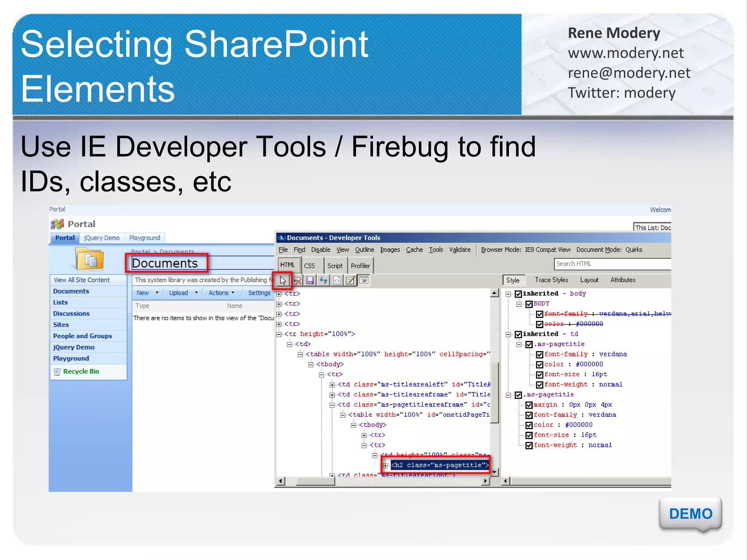The width and height of the screenshot is (747, 560).
Task: Click the HTML tree scroll right arrow
Action: (485, 481)
